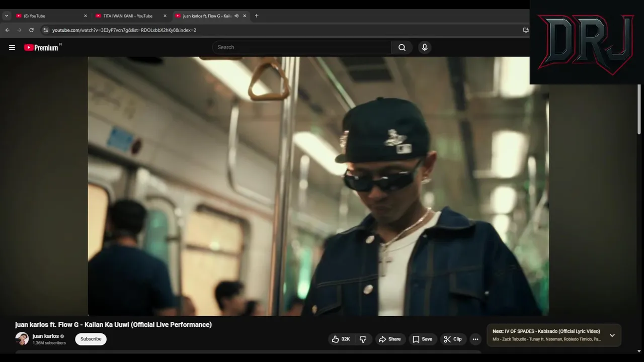The width and height of the screenshot is (644, 362).
Task: Open more actions three-dot menu
Action: tap(475, 339)
